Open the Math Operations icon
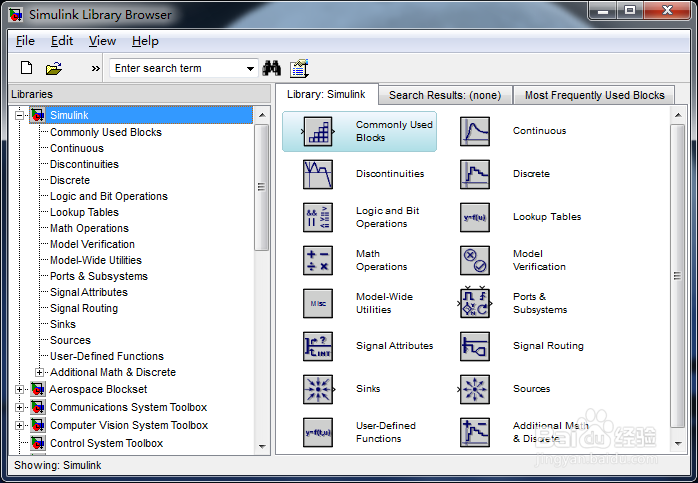This screenshot has width=698, height=483. [x=318, y=260]
